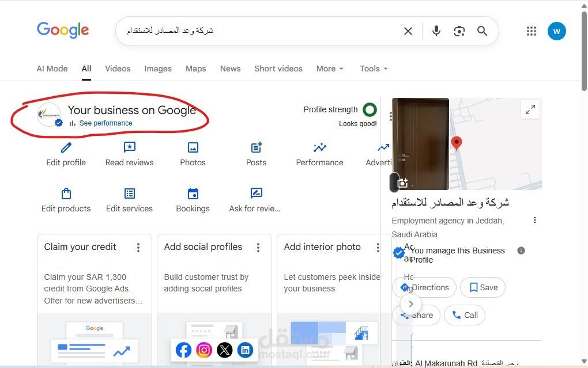Open the three-dot menu beside Profile strength

pos(390,116)
